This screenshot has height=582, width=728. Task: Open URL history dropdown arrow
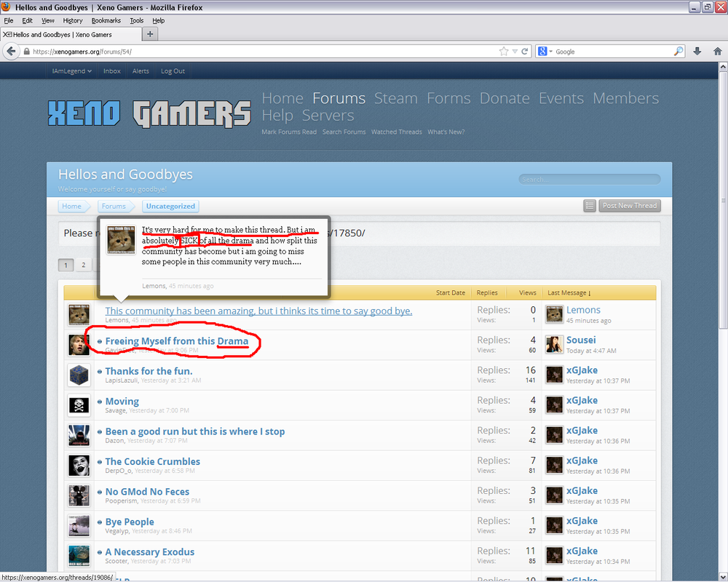(x=515, y=52)
